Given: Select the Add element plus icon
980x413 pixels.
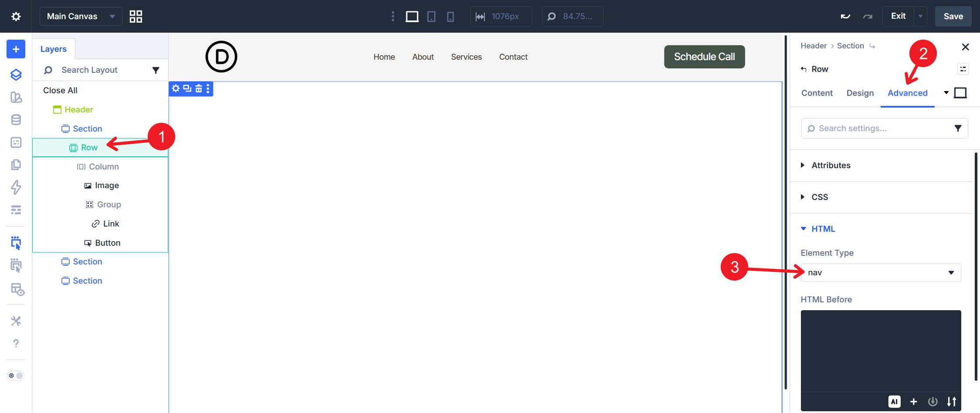Looking at the screenshot, I should 15,49.
